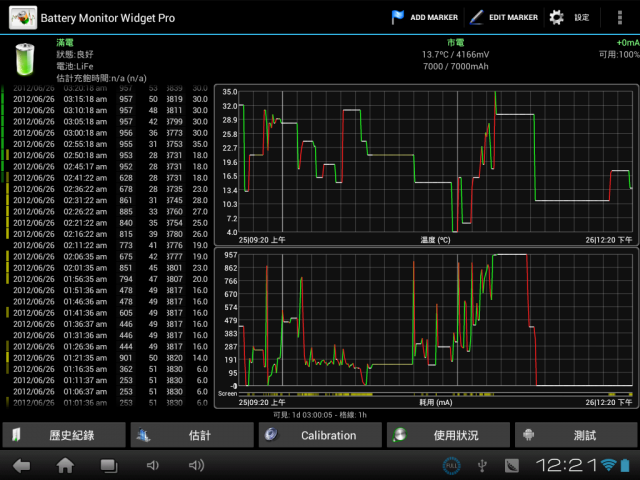Tap the volume down speaker icon

153,465
